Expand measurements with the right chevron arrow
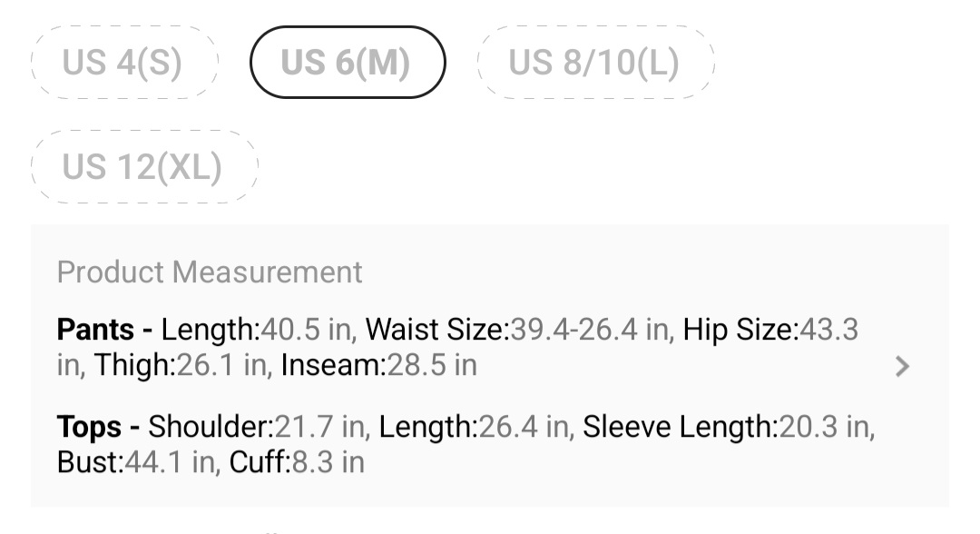This screenshot has width=980, height=534. pos(901,366)
